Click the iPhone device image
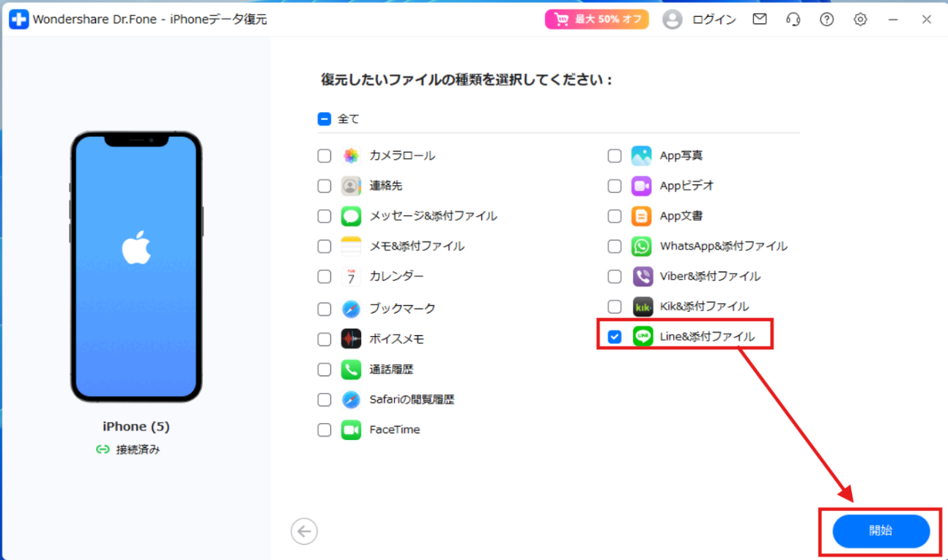Image resolution: width=948 pixels, height=560 pixels. click(x=136, y=267)
